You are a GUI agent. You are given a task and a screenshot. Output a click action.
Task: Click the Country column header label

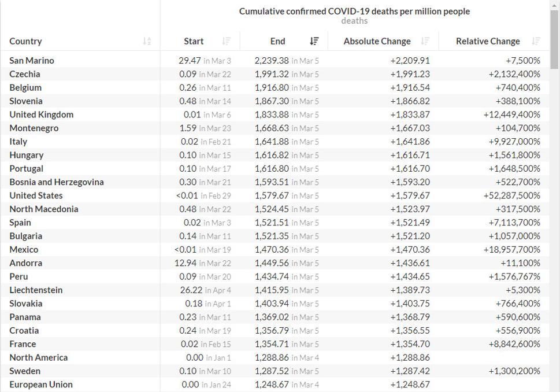25,42
